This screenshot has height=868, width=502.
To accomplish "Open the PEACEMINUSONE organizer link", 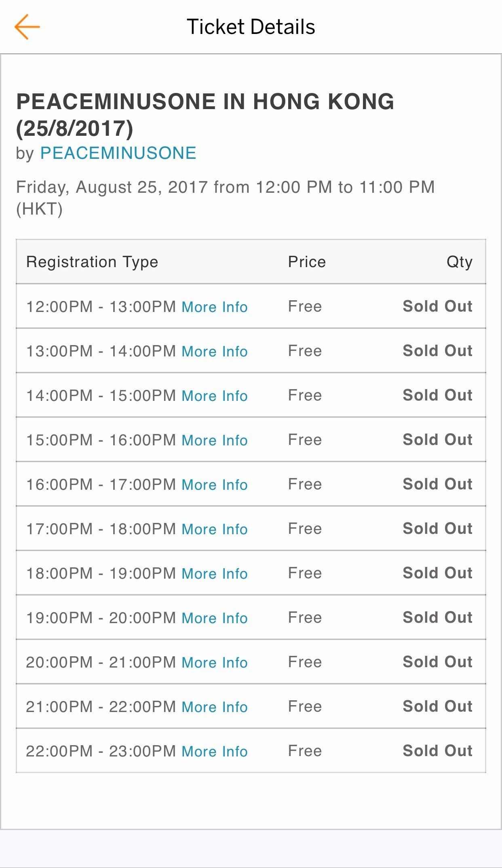I will tap(118, 154).
